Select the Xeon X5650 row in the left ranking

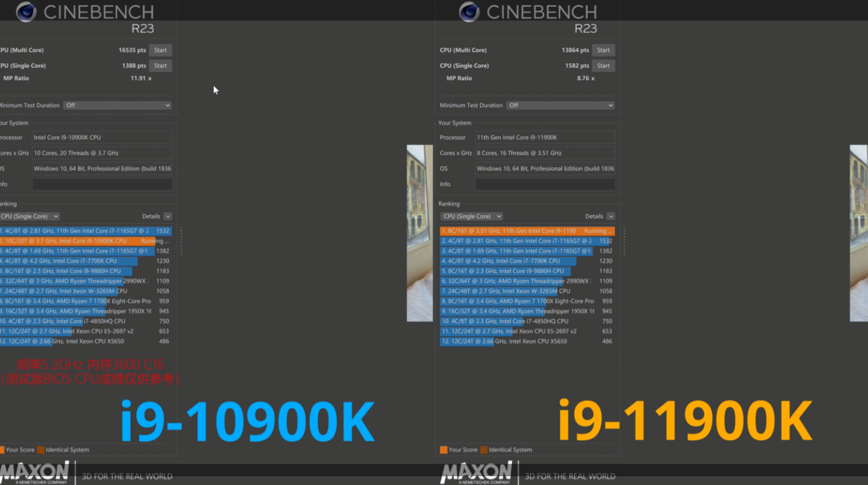86,341
